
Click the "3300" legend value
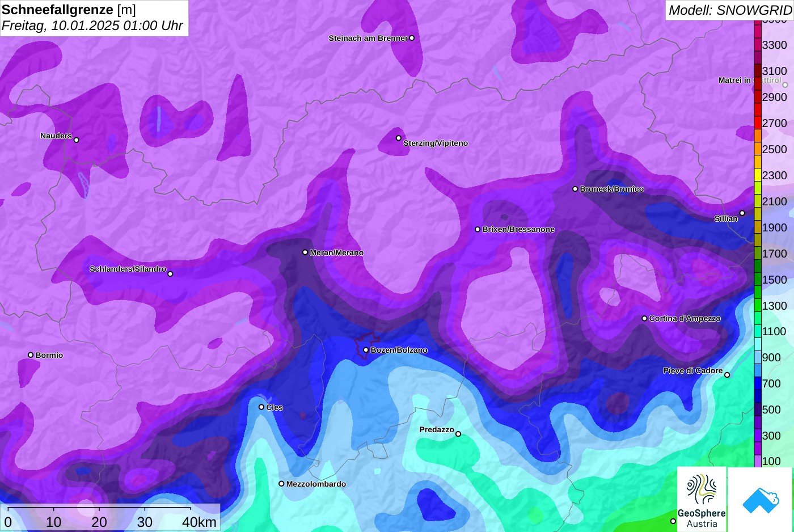775,45
